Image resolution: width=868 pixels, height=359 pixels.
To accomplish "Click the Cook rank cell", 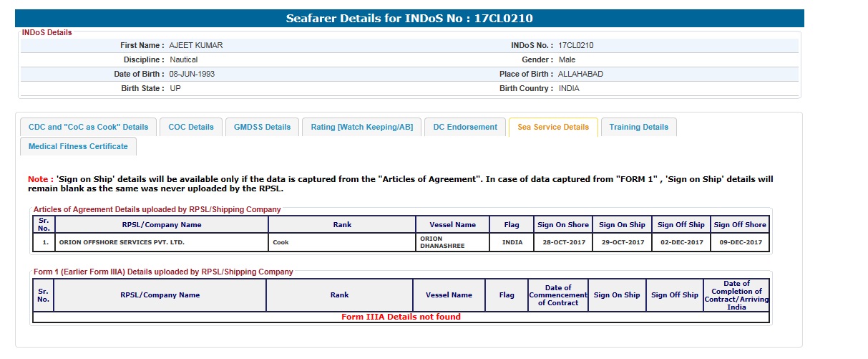I will click(x=342, y=242).
